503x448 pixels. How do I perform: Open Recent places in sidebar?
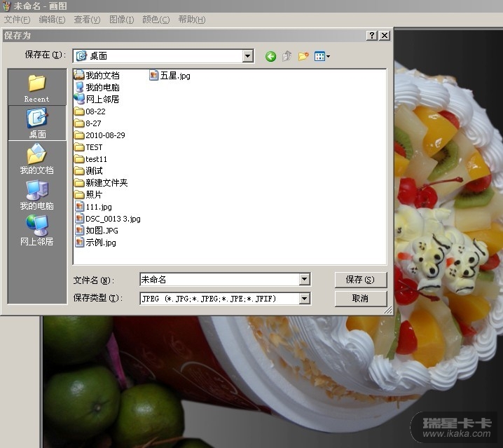click(x=37, y=88)
